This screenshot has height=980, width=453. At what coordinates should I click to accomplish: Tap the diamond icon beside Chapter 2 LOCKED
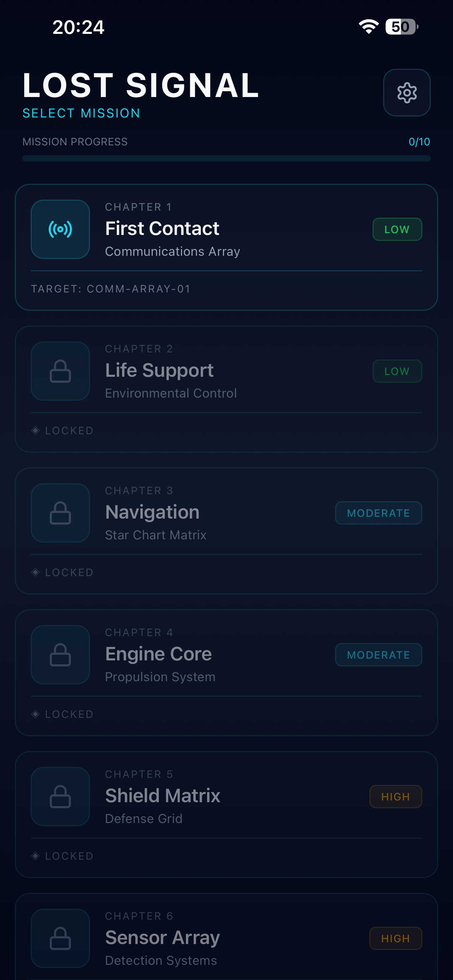(35, 431)
